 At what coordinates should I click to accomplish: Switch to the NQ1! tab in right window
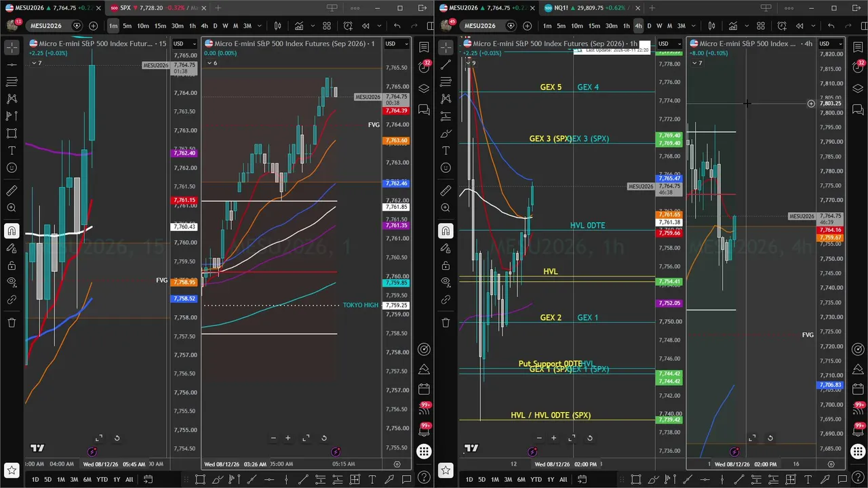(589, 7)
